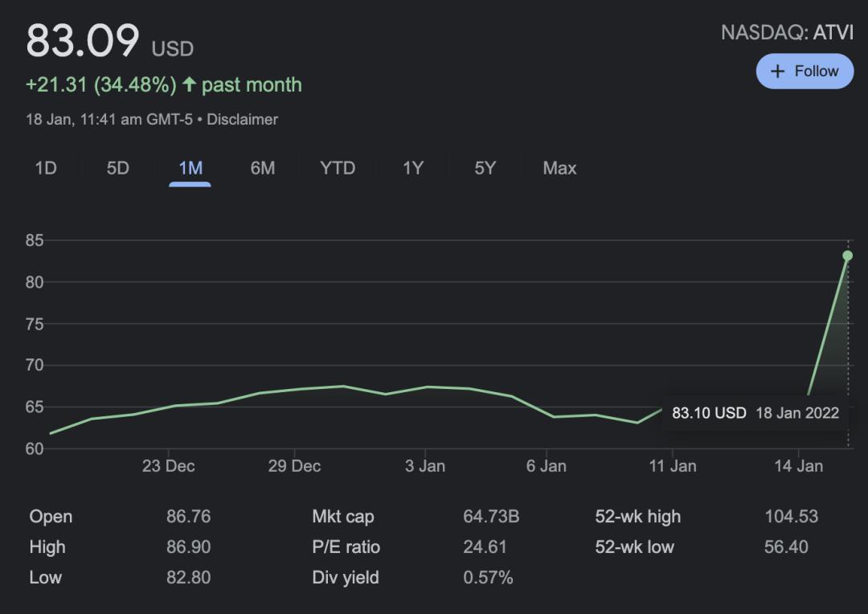This screenshot has height=614, width=868.
Task: View the 5Y chart range
Action: tap(485, 168)
